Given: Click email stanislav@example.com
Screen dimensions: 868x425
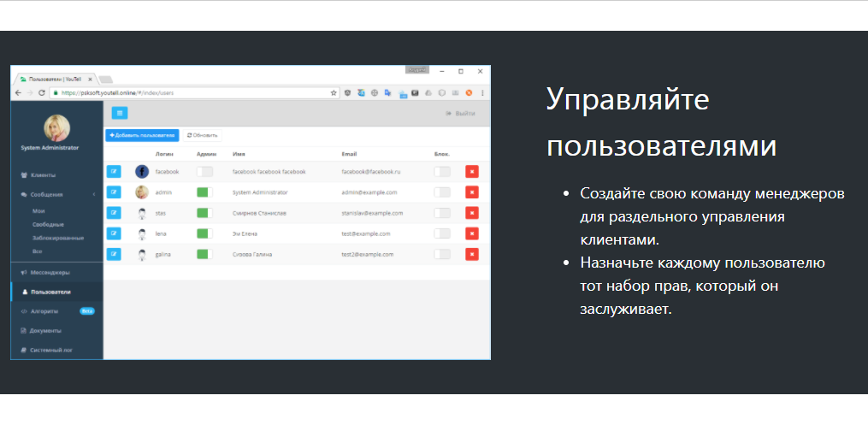Looking at the screenshot, I should tap(372, 213).
